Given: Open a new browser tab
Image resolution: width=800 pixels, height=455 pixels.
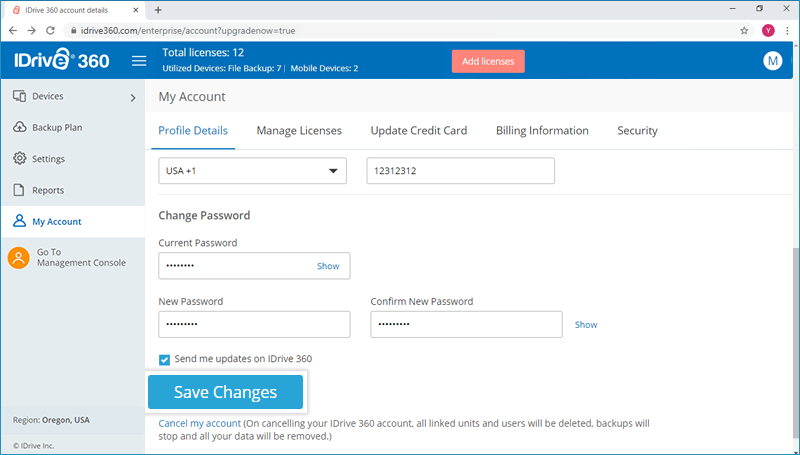Looking at the screenshot, I should 158,10.
